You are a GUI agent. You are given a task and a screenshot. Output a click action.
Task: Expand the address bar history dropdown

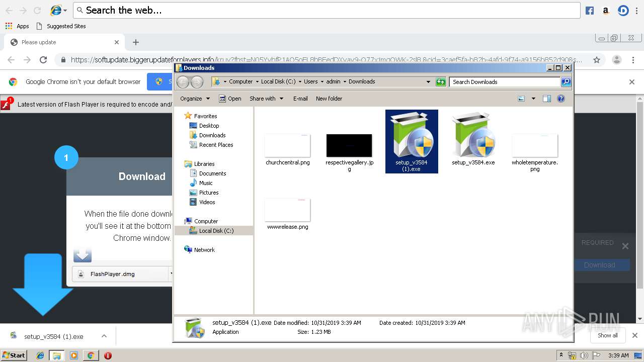coord(428,82)
